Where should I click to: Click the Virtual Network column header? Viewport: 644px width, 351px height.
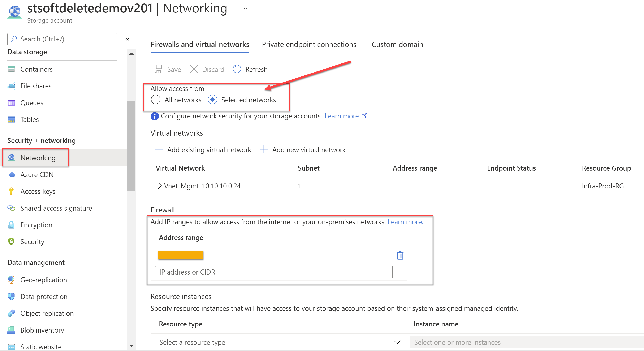(180, 168)
